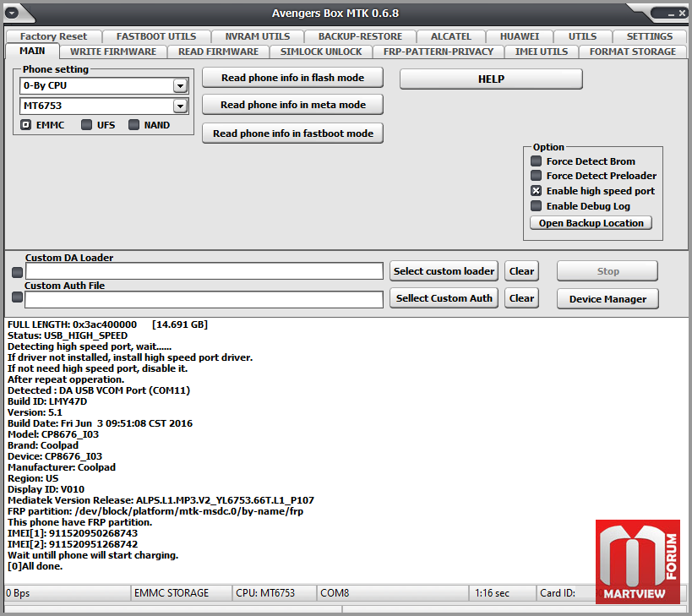Viewport: 692px width, 616px height.
Task: Select the NAND storage option
Action: coord(133,125)
